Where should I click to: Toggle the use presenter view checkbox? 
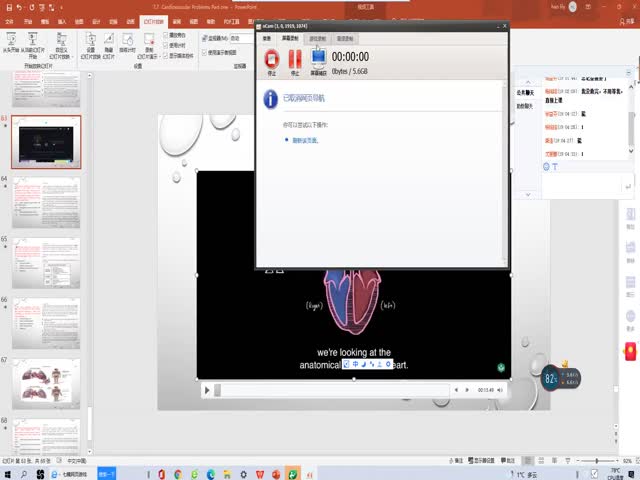point(204,52)
